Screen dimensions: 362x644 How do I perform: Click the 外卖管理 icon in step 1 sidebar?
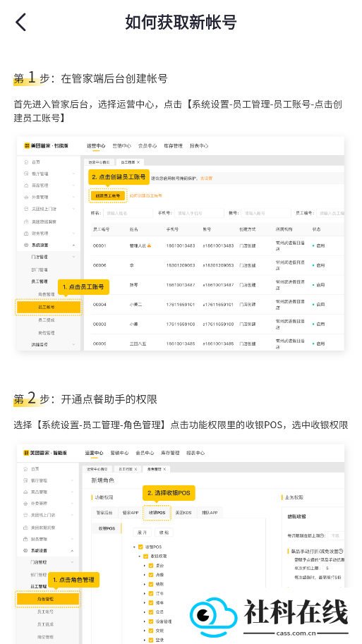(x=27, y=197)
